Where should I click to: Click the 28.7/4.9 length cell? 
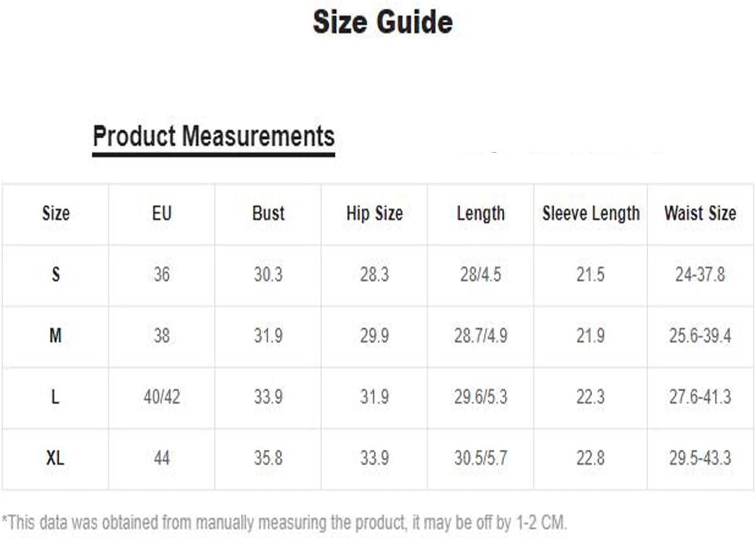click(480, 335)
